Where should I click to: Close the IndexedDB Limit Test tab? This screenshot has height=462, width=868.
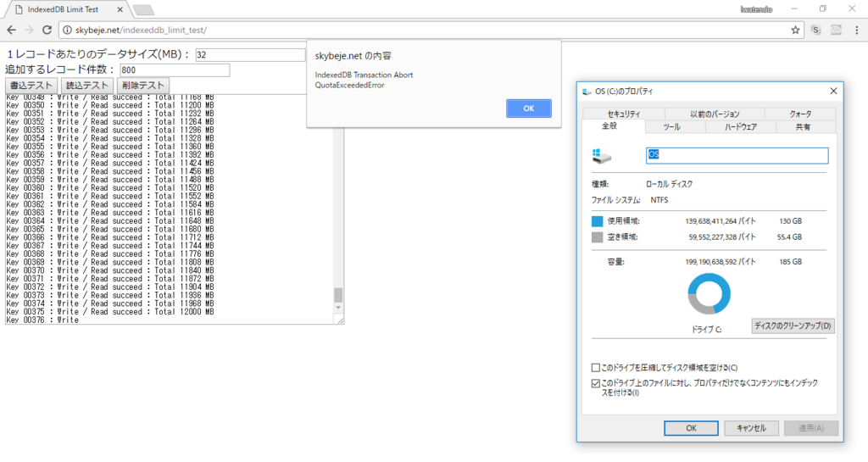coord(120,9)
